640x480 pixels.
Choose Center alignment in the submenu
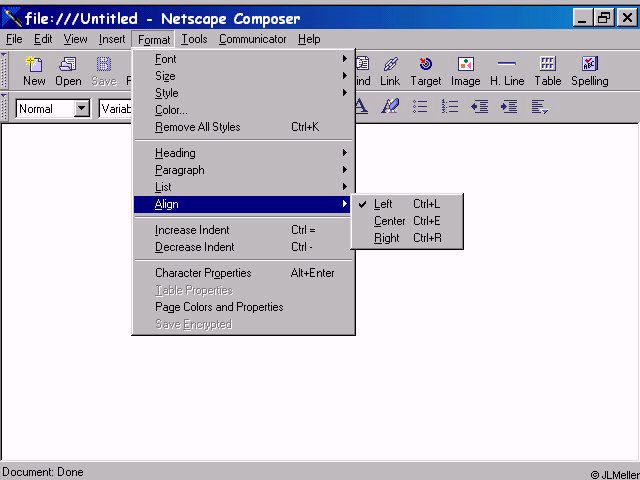pyautogui.click(x=407, y=221)
